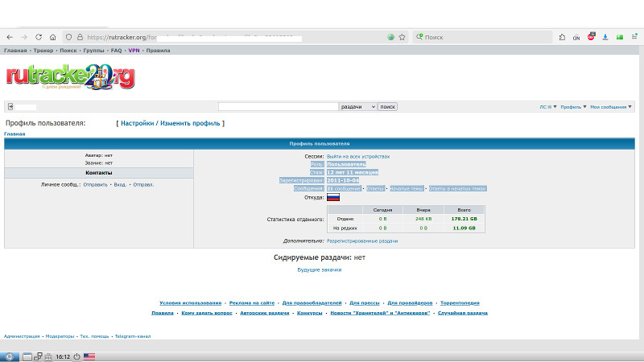Open the downloads arrow icon
This screenshot has width=644, height=362.
click(x=605, y=37)
